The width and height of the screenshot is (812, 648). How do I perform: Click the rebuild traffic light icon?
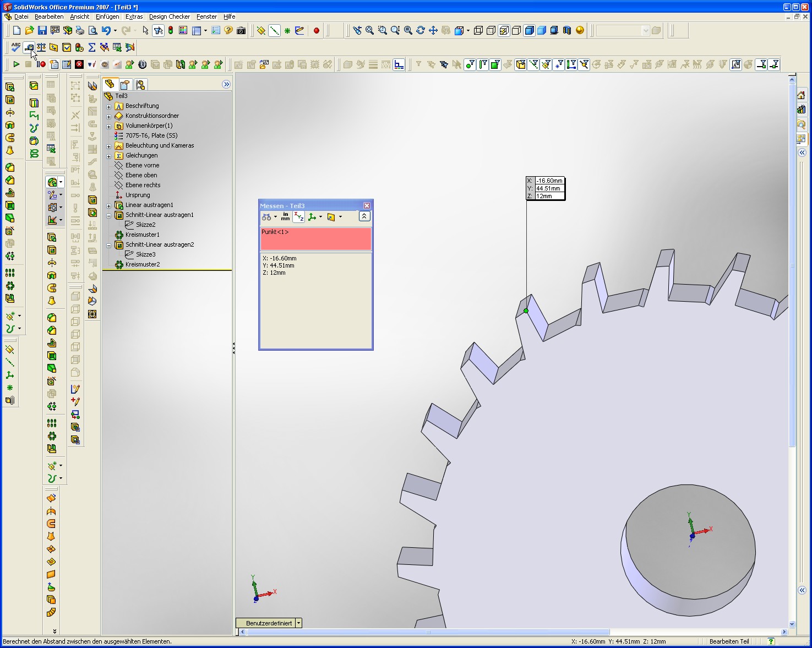[171, 31]
